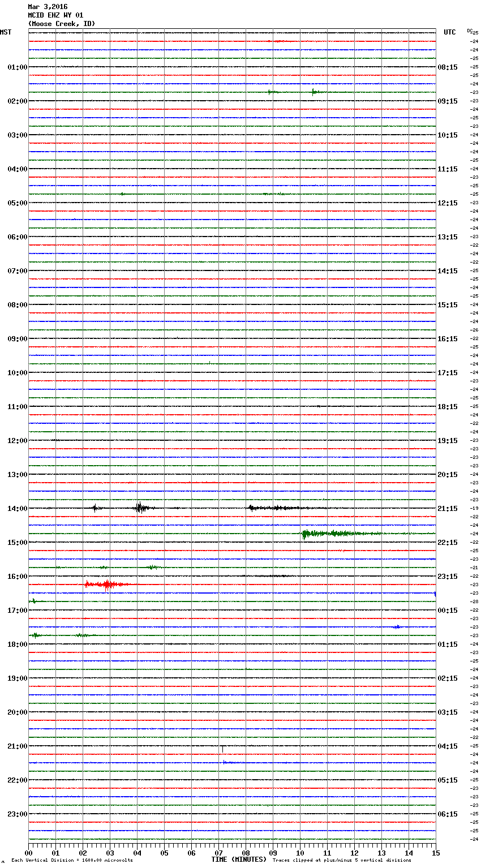Viewport: 481px width, 868px height.
Task: Click the 'Traces clipped at plus/minus' footer note
Action: [x=342, y=861]
